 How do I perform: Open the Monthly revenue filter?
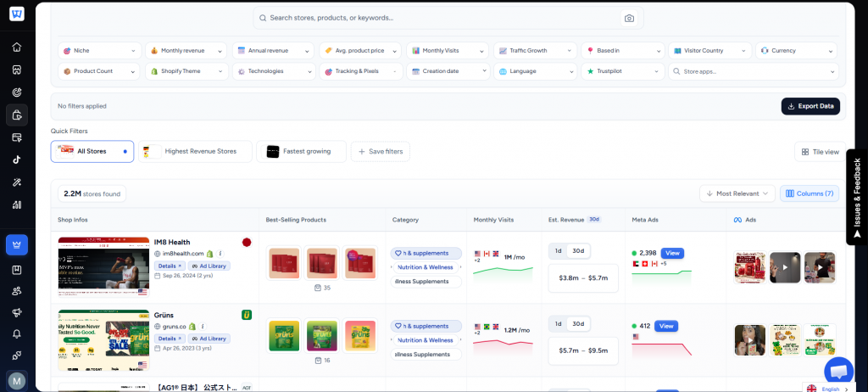(186, 50)
